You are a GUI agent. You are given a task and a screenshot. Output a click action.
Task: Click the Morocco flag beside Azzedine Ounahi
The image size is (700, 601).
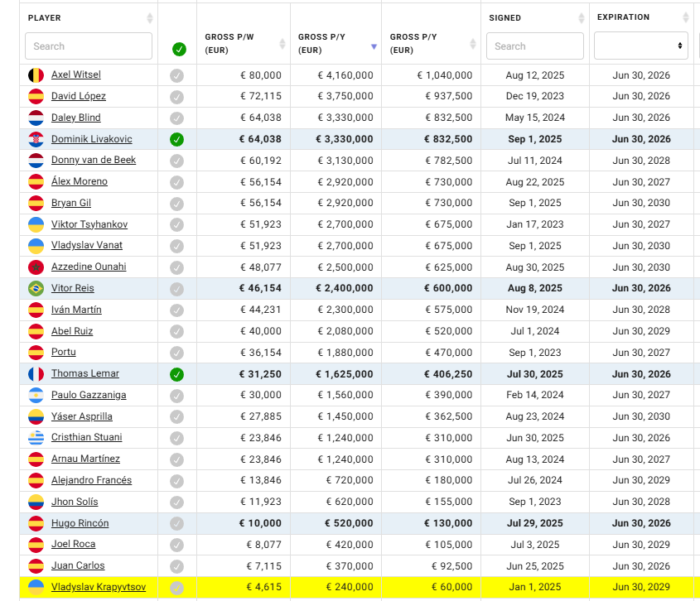click(36, 267)
